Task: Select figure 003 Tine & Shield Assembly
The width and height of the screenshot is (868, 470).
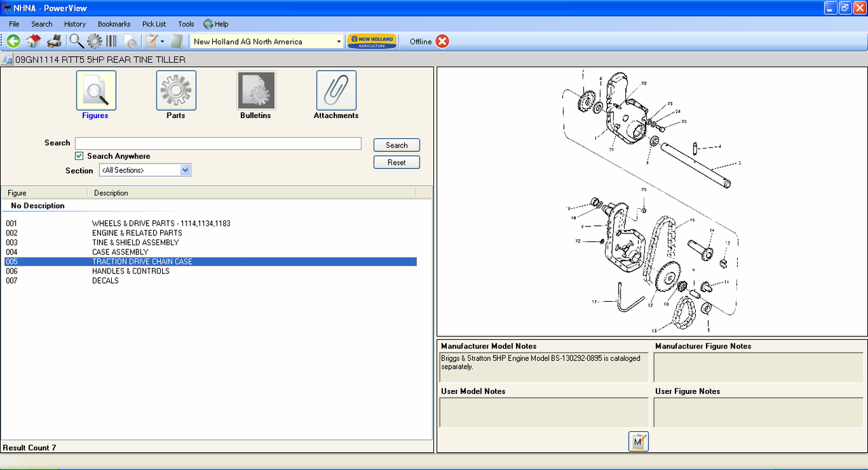Action: (210, 242)
